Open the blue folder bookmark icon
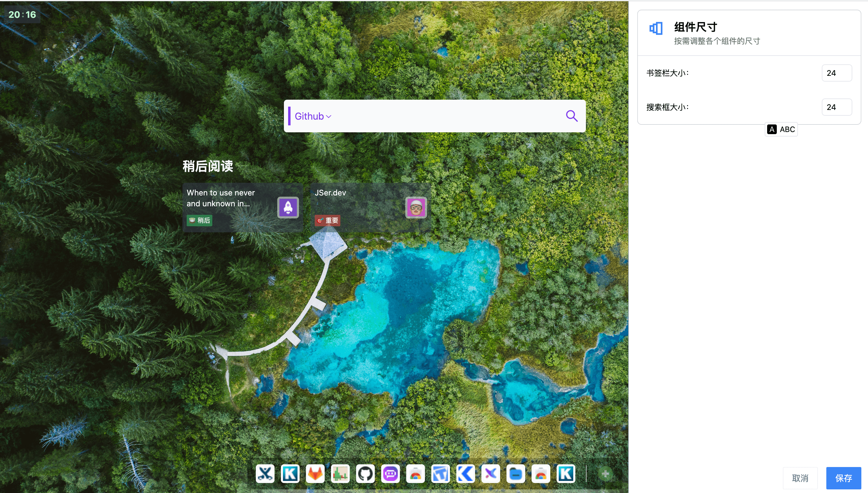 (516, 474)
